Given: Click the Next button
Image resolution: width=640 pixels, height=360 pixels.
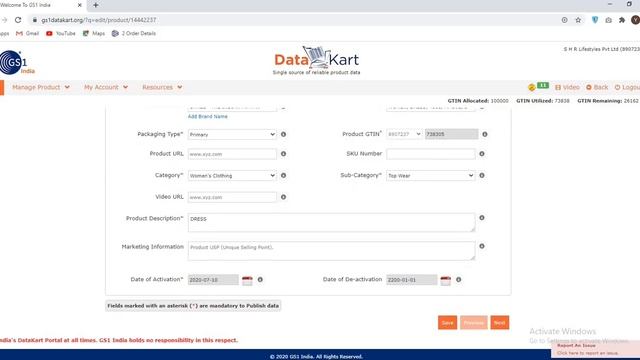Looking at the screenshot, I should tap(500, 322).
